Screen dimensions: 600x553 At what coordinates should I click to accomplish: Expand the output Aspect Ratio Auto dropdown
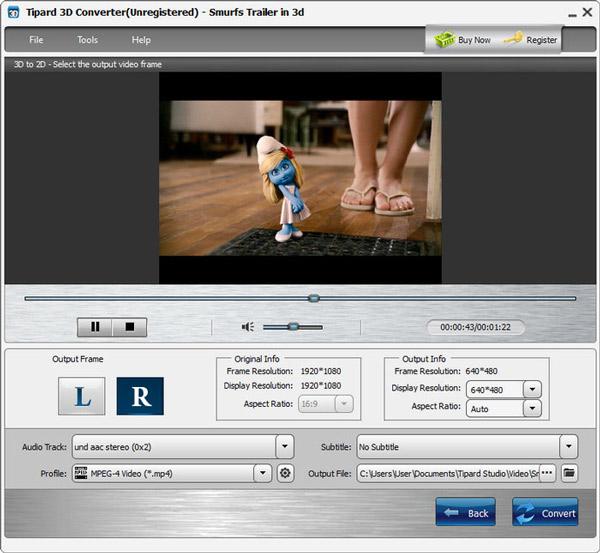[x=532, y=408]
